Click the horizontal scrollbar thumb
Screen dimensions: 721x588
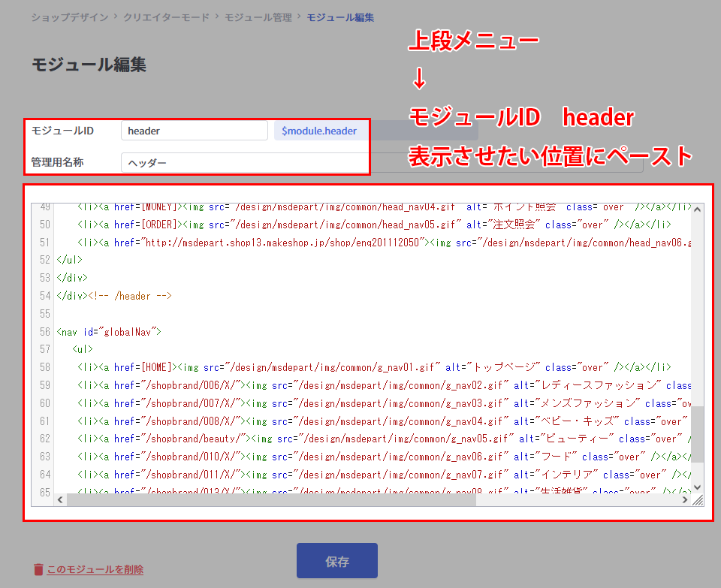click(271, 499)
